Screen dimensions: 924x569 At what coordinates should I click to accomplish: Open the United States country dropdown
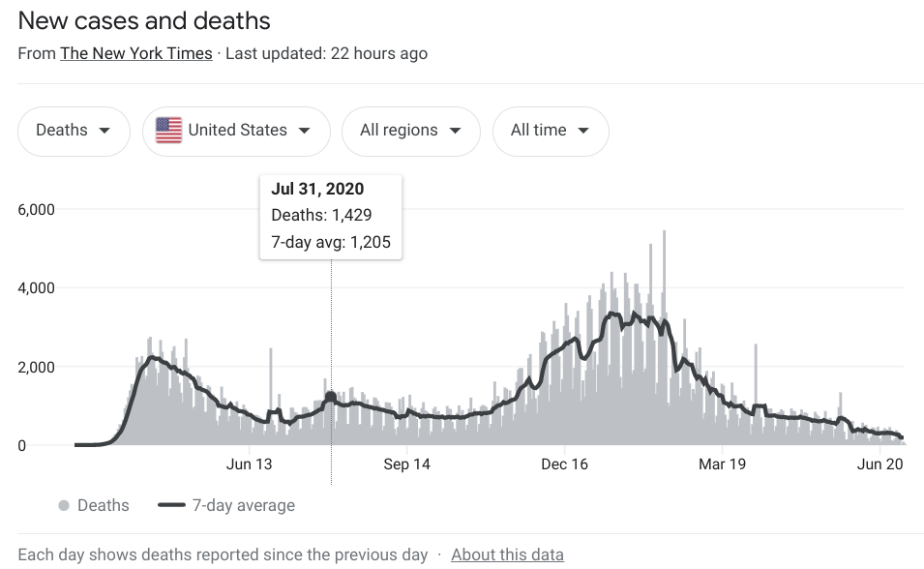tap(236, 131)
